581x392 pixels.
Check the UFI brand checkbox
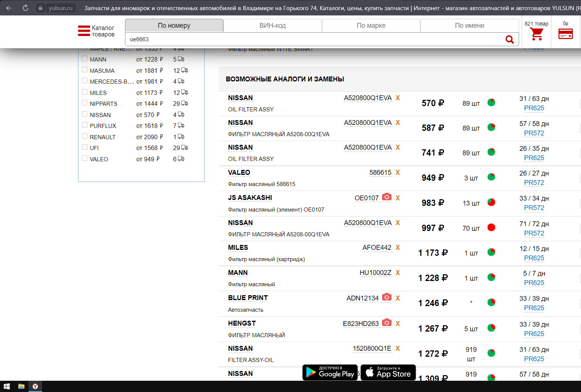85,147
